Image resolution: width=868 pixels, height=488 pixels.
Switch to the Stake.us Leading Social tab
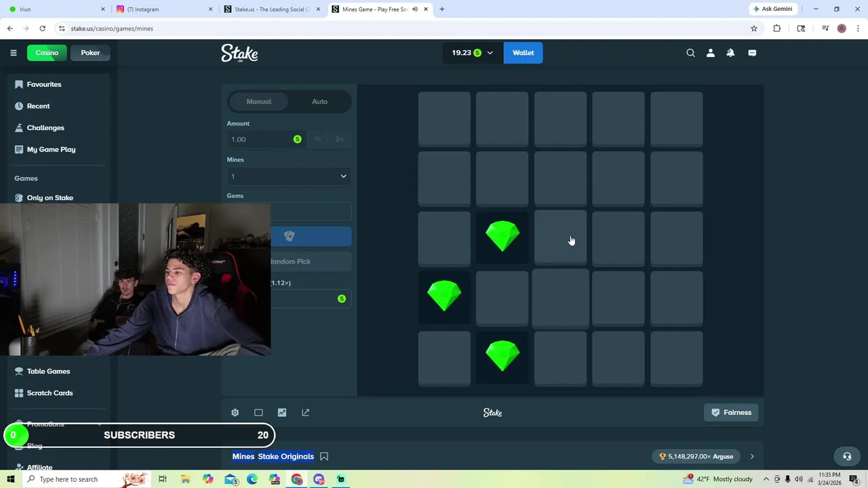tap(271, 9)
